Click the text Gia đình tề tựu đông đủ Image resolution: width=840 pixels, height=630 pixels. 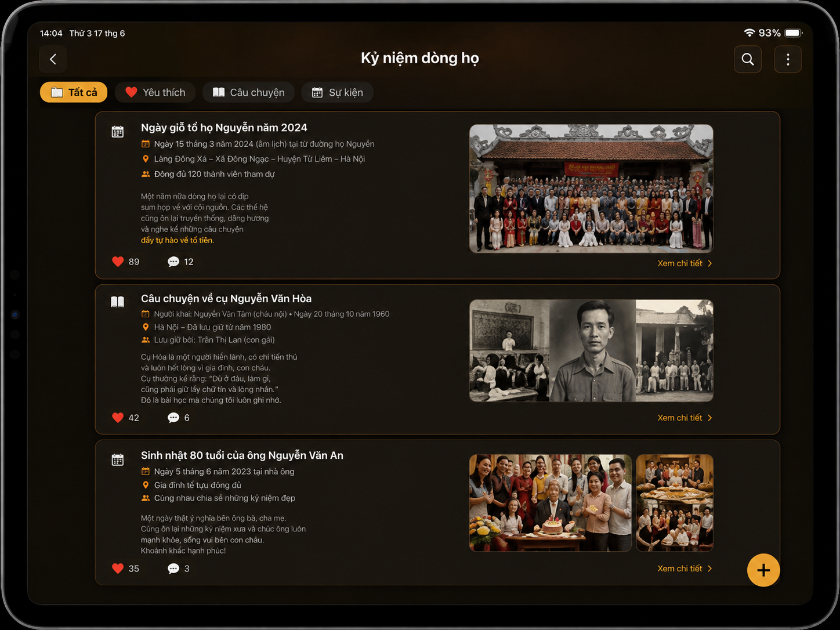198,485
